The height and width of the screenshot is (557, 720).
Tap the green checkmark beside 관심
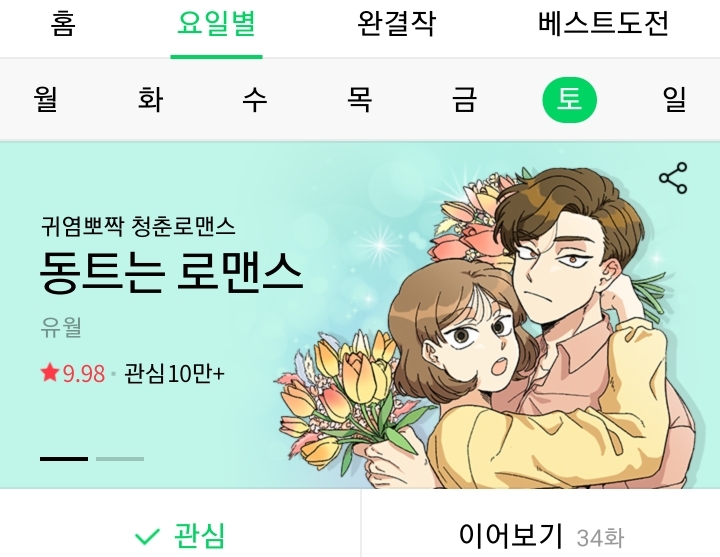[147, 536]
